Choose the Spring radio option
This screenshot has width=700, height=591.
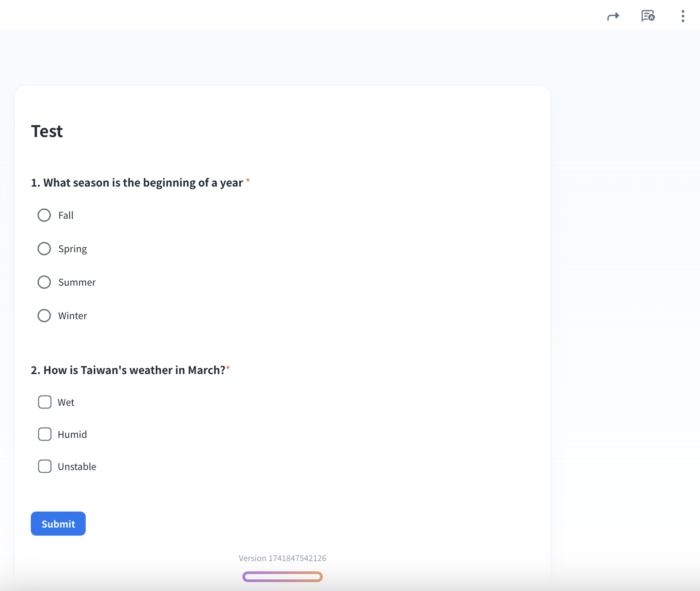click(44, 249)
